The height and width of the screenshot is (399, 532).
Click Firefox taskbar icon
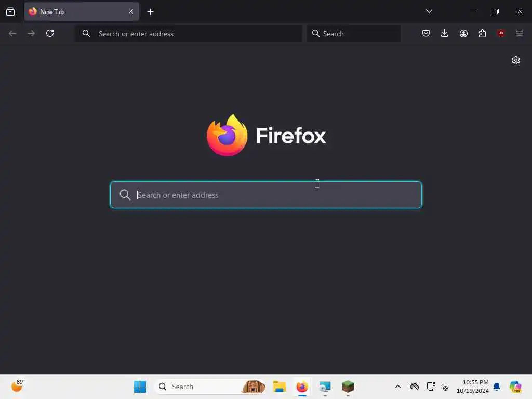(302, 387)
